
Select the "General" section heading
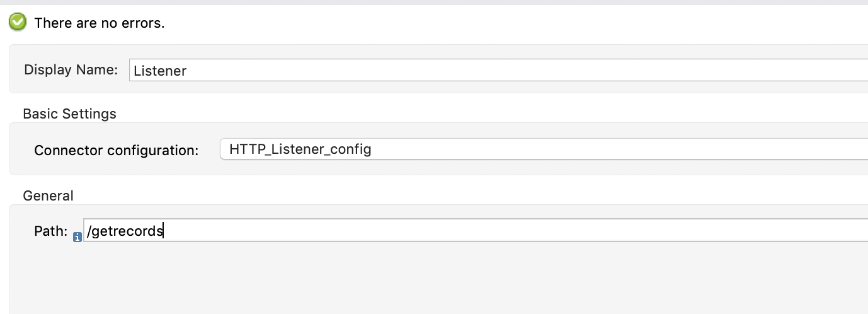[48, 196]
